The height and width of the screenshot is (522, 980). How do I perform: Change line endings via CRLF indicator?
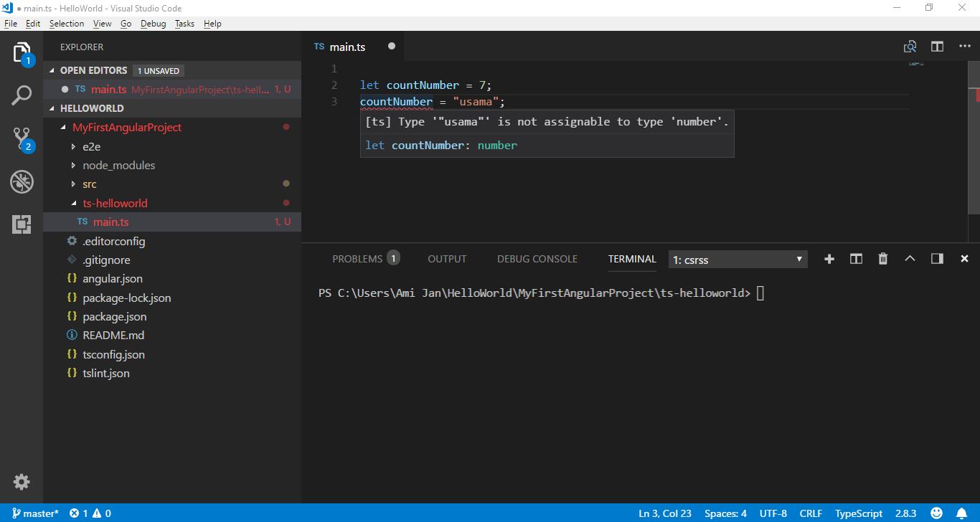811,513
